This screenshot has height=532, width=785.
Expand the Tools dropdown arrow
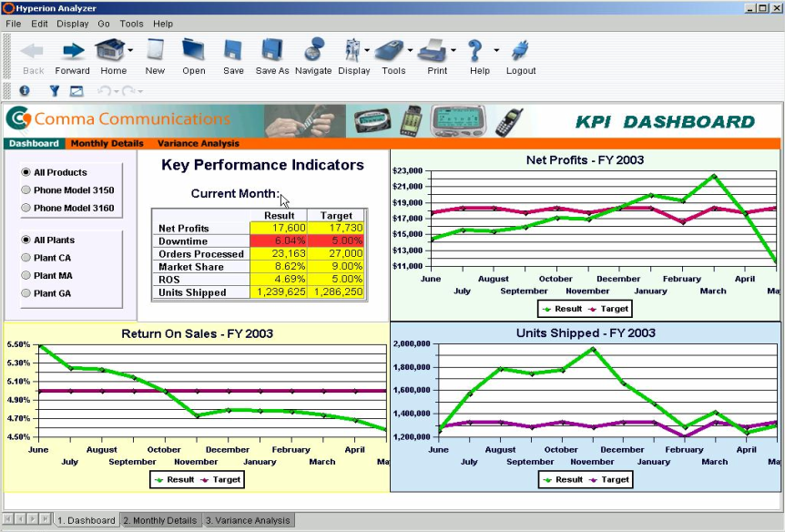[410, 50]
